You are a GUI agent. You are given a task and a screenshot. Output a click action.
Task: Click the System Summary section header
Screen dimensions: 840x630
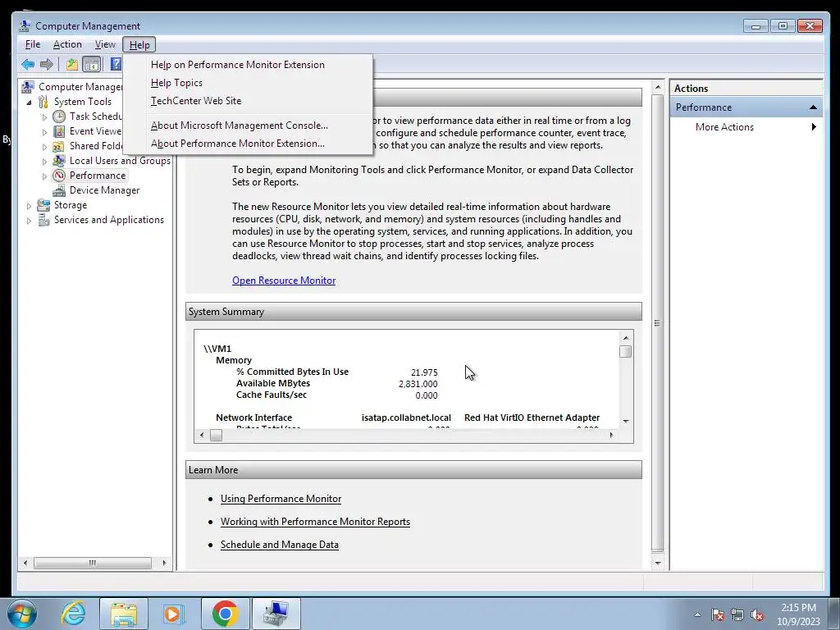(x=413, y=312)
